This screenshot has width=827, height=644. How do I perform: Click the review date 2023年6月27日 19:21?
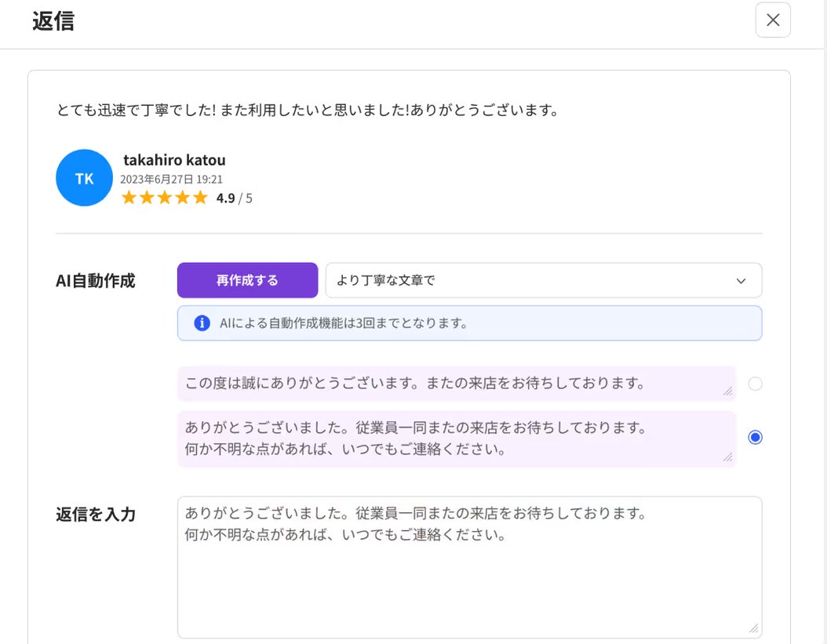[171, 180]
